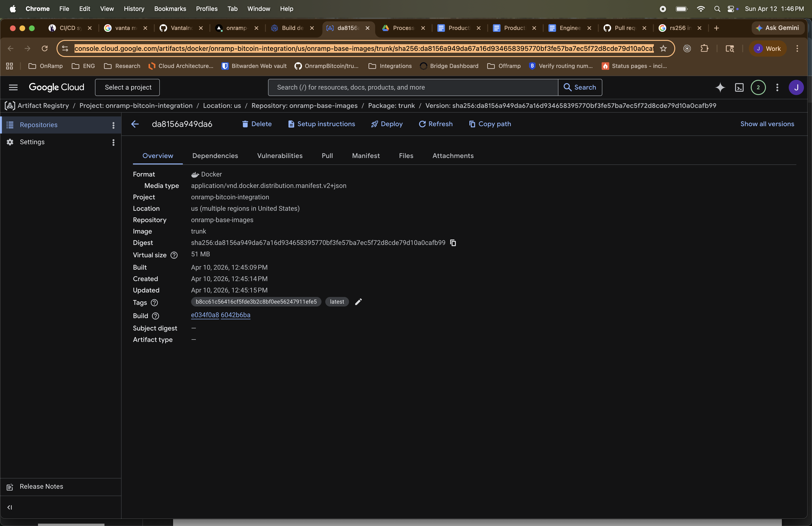The image size is (812, 526).
Task: Copy the sha256 digest using copy icon
Action: [453, 243]
